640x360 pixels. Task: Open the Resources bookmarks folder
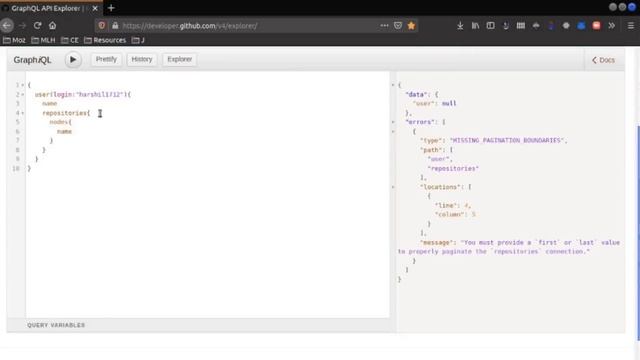(x=105, y=40)
